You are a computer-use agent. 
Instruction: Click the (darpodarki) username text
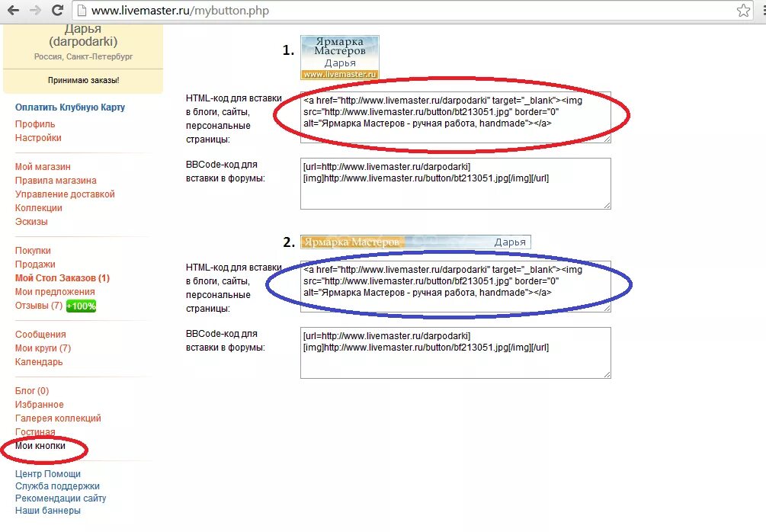[x=84, y=41]
